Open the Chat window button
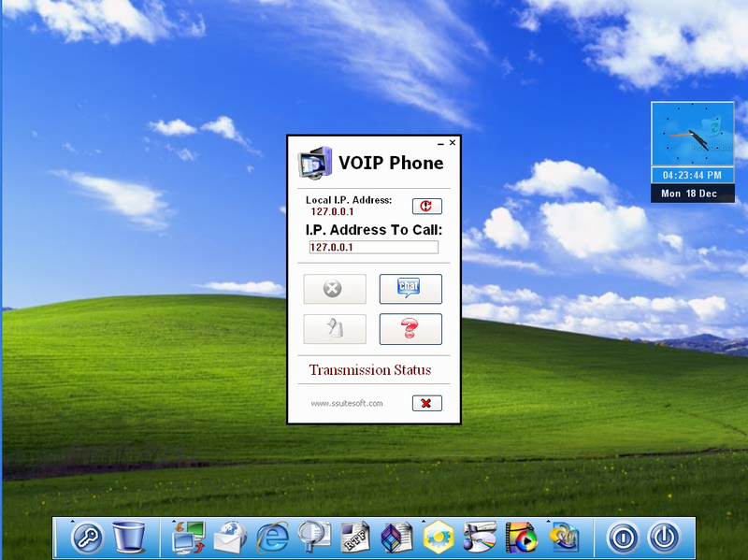The width and height of the screenshot is (748, 560). 410,289
